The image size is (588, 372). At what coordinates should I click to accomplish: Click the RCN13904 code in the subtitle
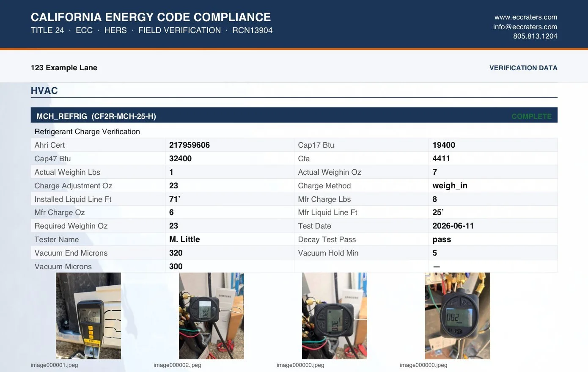coord(252,30)
